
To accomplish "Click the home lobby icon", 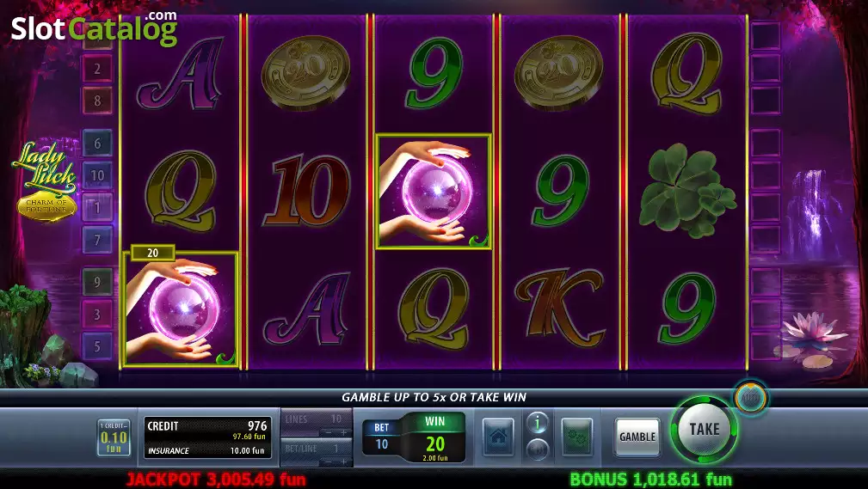I will 498,437.
